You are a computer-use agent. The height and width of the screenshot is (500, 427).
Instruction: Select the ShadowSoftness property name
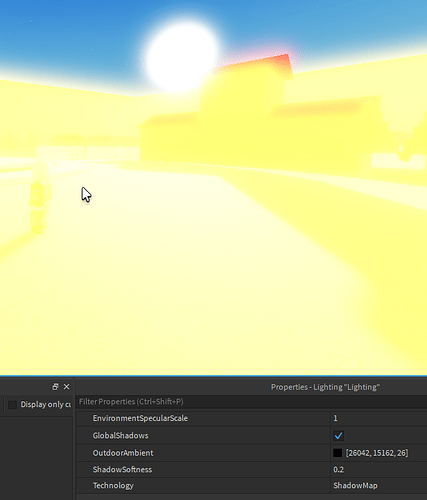click(122, 470)
